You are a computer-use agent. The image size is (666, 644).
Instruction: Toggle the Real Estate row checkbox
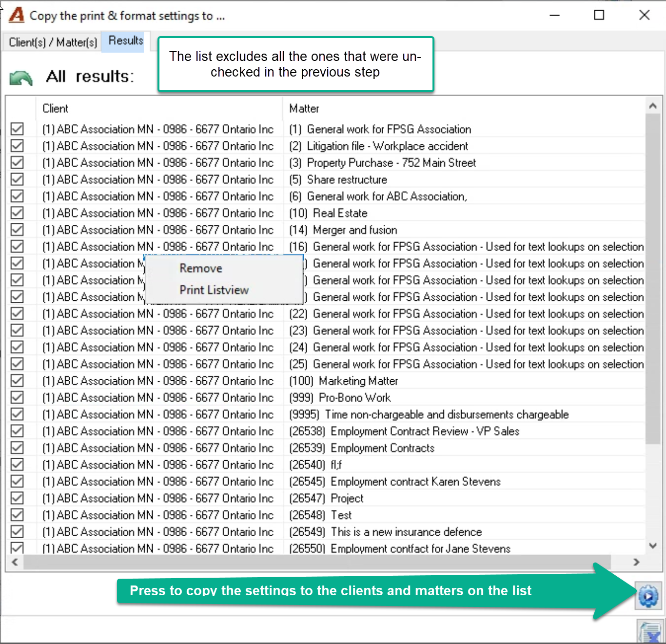(x=17, y=213)
